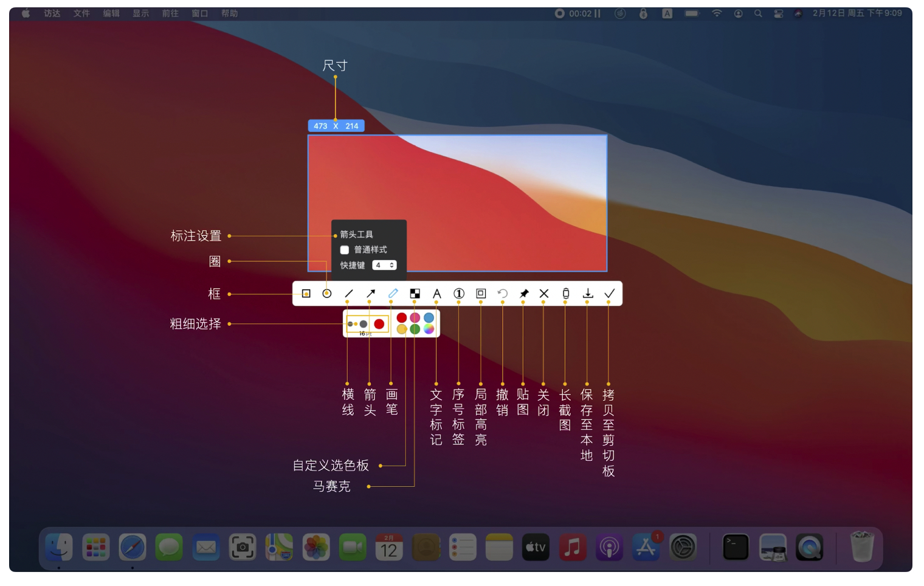
Task: Enable the 普通样式 checkbox
Action: click(x=345, y=250)
